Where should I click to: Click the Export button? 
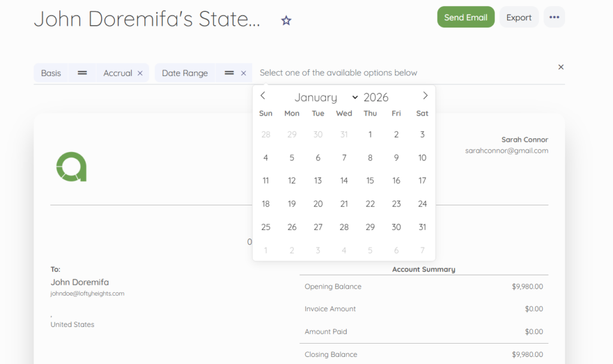[x=518, y=17]
